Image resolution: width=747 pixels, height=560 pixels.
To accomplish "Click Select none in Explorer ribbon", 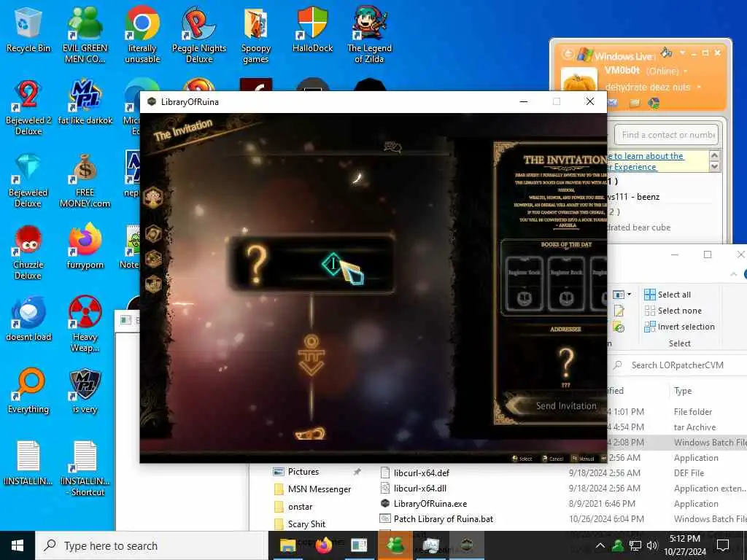I will coord(673,311).
